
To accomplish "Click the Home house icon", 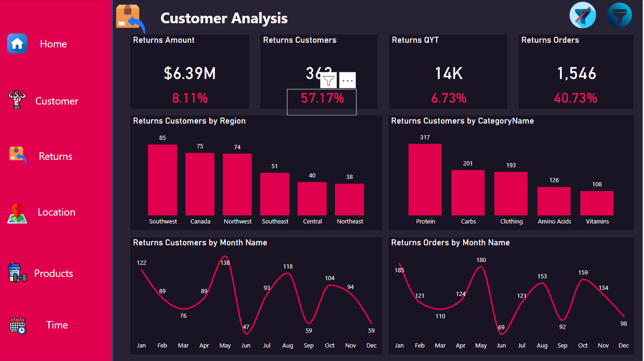I will (x=17, y=44).
